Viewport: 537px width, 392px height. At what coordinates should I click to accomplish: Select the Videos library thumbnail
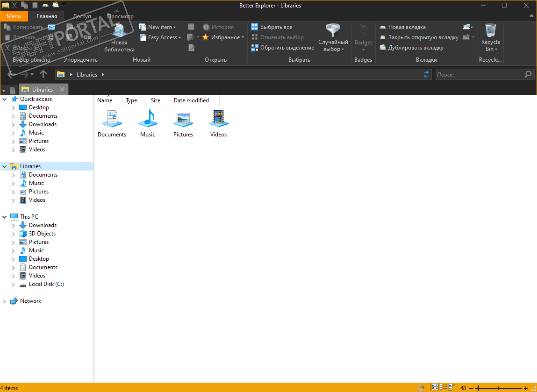pyautogui.click(x=219, y=123)
